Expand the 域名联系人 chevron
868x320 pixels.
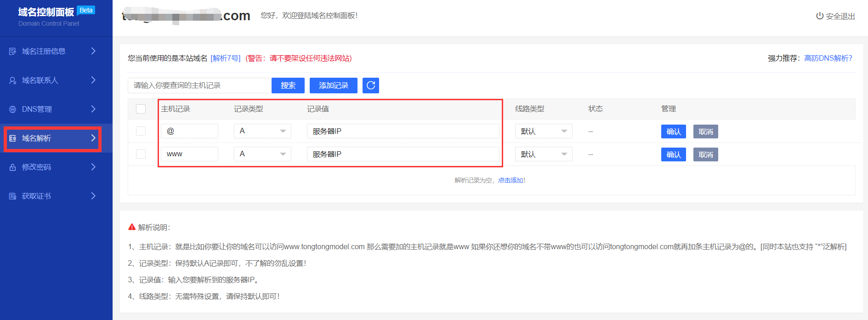93,80
